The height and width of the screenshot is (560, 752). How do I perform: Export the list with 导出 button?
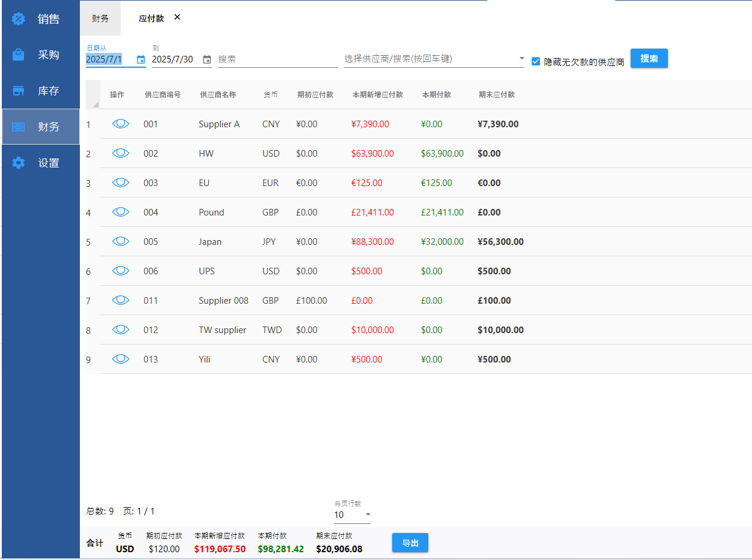tap(410, 543)
